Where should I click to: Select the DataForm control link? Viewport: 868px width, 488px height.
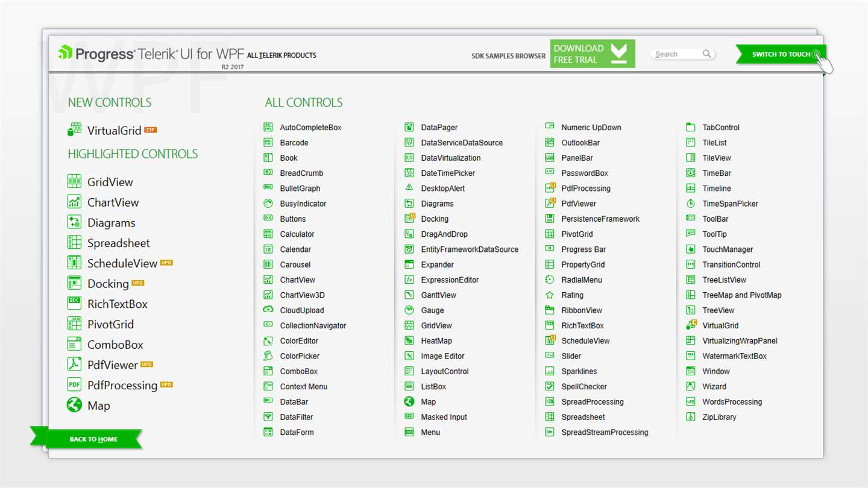(x=297, y=432)
